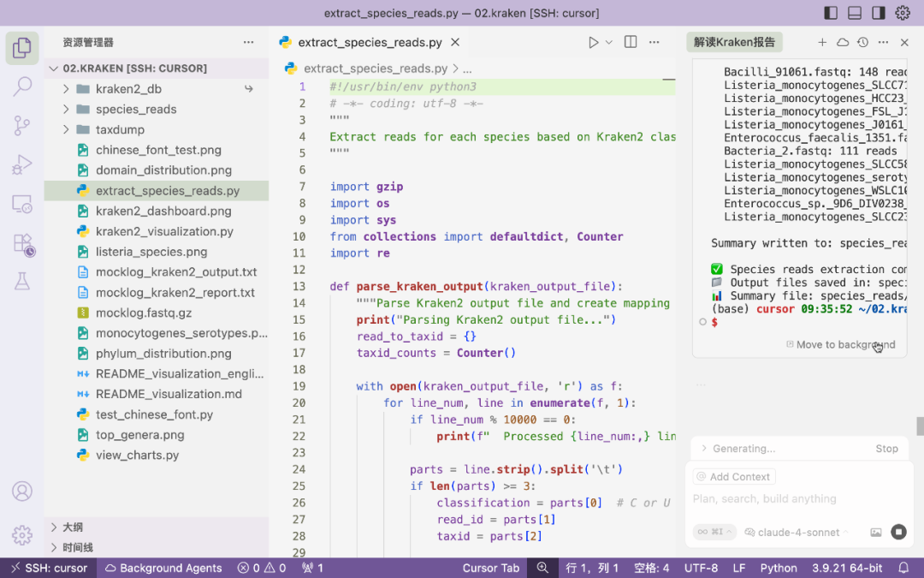Open Background Agents in status bar

163,568
